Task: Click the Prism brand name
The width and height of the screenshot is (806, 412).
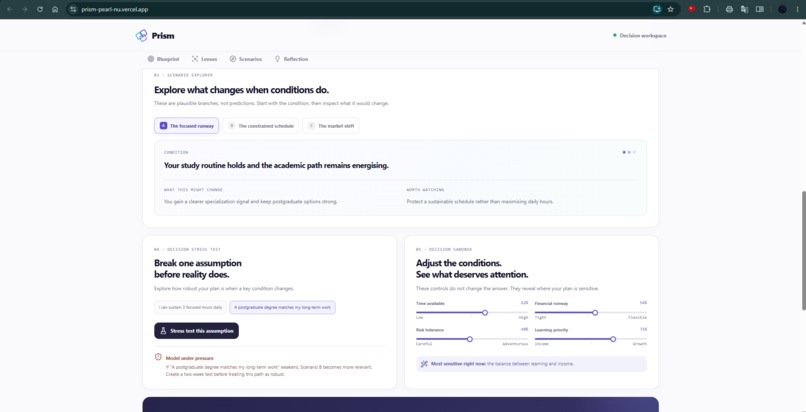Action: tap(163, 36)
